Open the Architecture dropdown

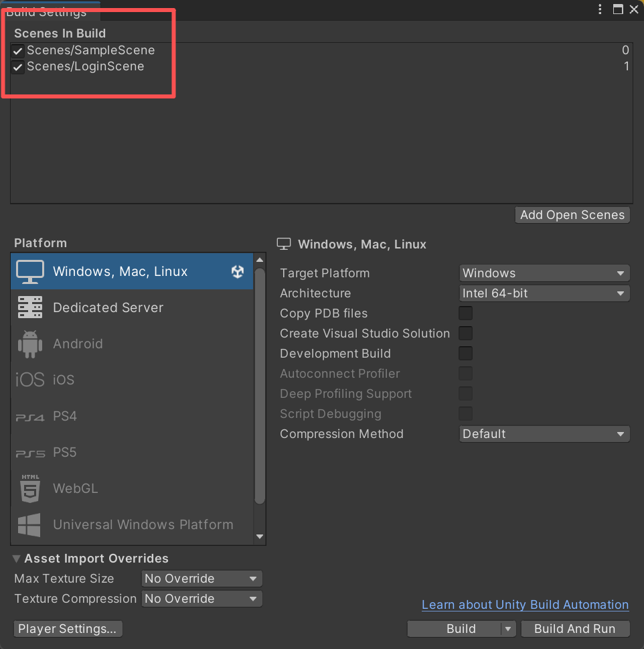(x=544, y=293)
